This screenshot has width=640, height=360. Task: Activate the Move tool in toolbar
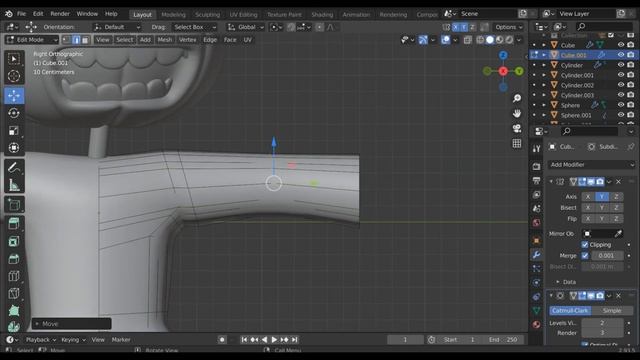[14, 96]
